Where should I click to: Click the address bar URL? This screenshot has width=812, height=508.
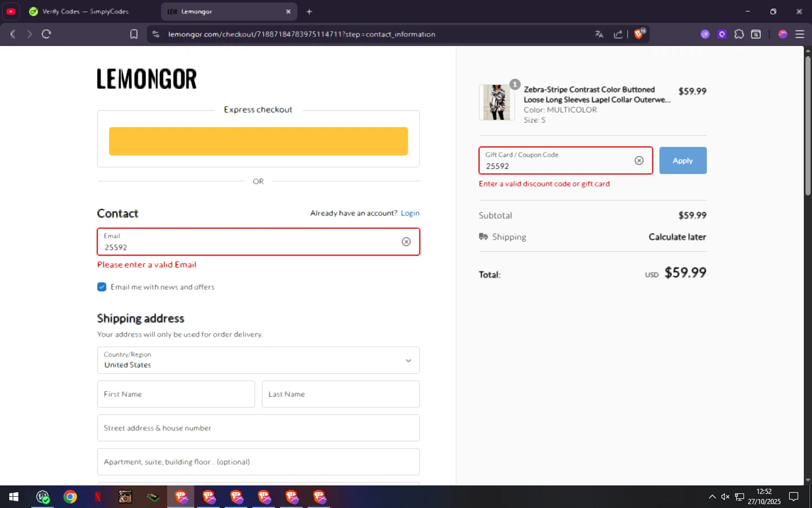click(x=302, y=34)
